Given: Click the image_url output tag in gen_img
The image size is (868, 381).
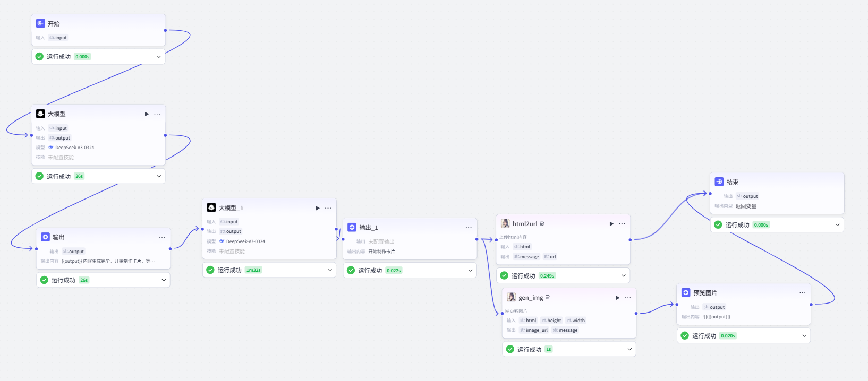Looking at the screenshot, I should [534, 330].
